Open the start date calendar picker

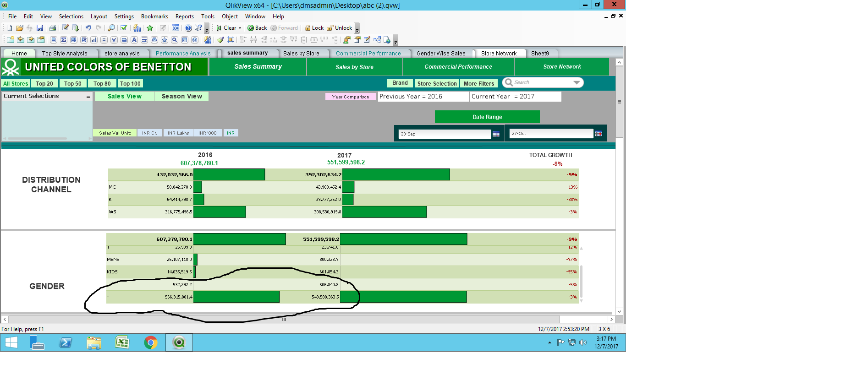(496, 134)
